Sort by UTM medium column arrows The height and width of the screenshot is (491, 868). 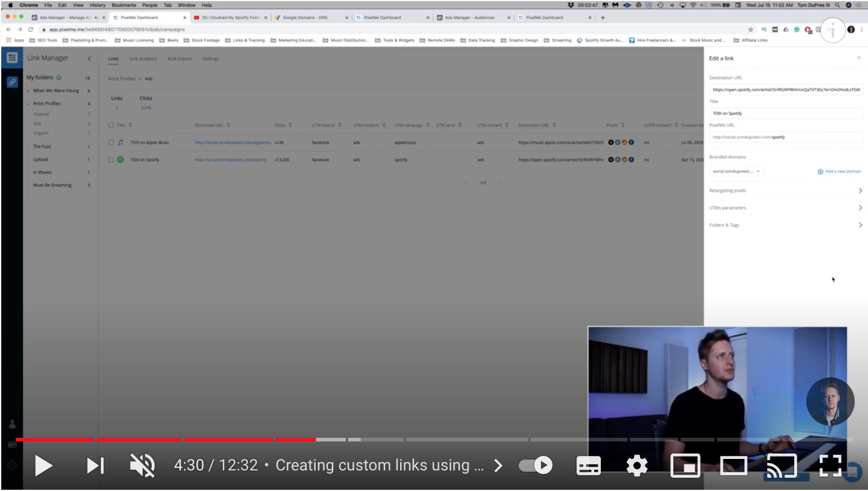point(384,125)
